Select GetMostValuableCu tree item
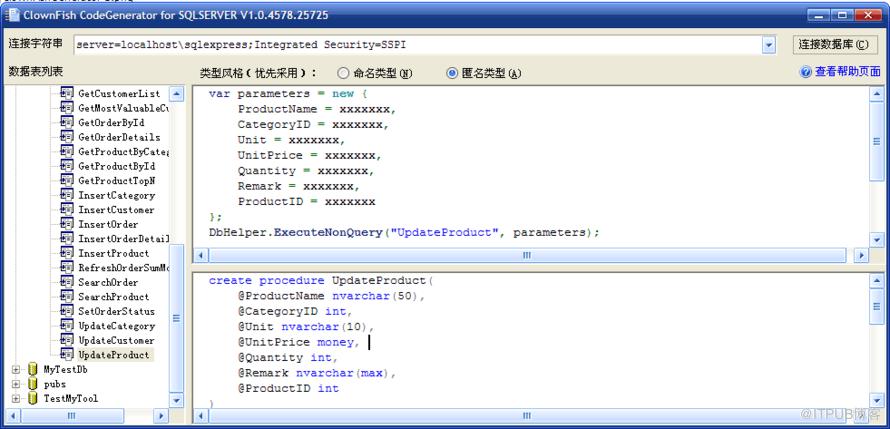Image resolution: width=890 pixels, height=429 pixels. [x=123, y=108]
